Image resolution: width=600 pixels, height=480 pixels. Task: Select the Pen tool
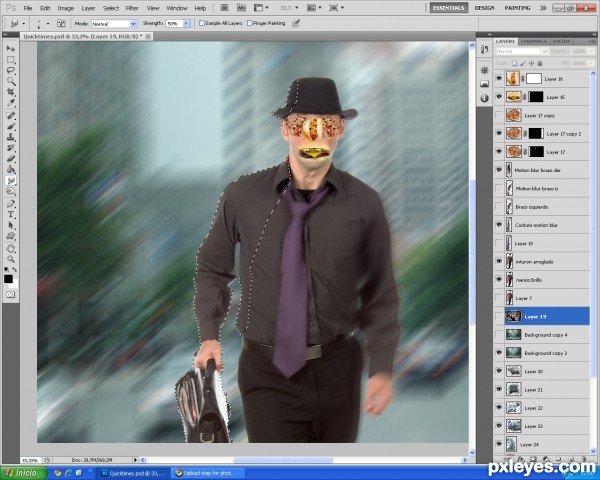click(11, 204)
